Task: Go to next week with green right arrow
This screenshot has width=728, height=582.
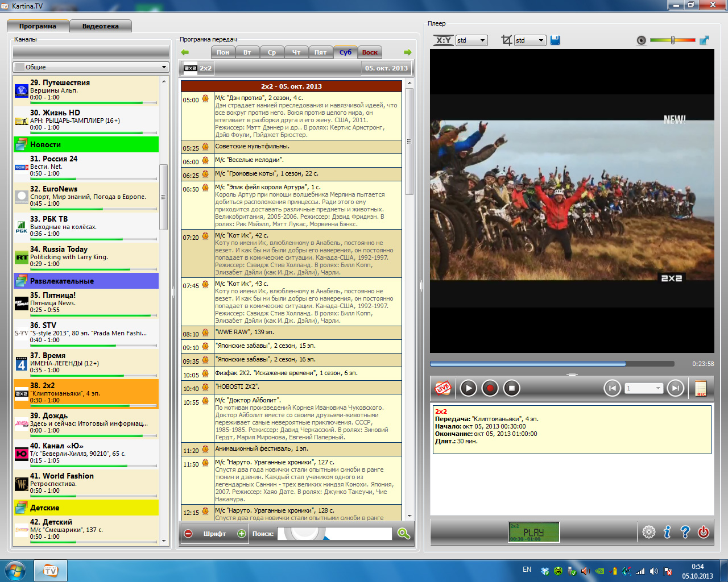Action: pyautogui.click(x=407, y=52)
